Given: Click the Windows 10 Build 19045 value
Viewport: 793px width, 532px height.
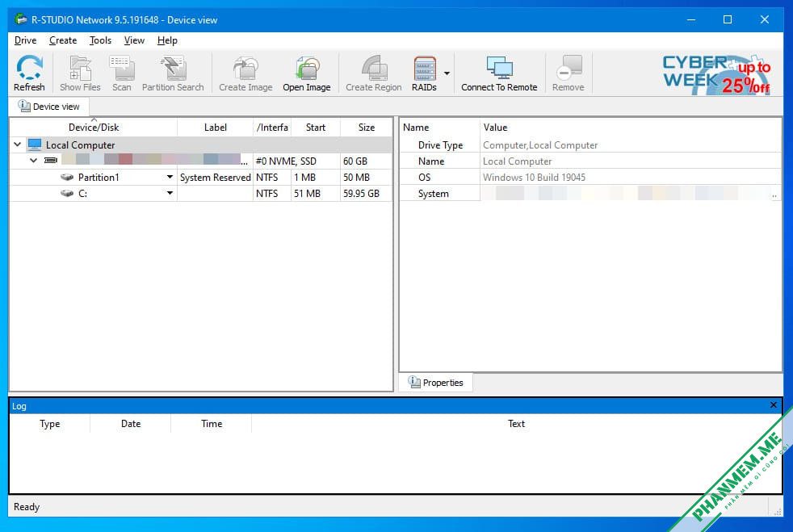Looking at the screenshot, I should coord(534,177).
